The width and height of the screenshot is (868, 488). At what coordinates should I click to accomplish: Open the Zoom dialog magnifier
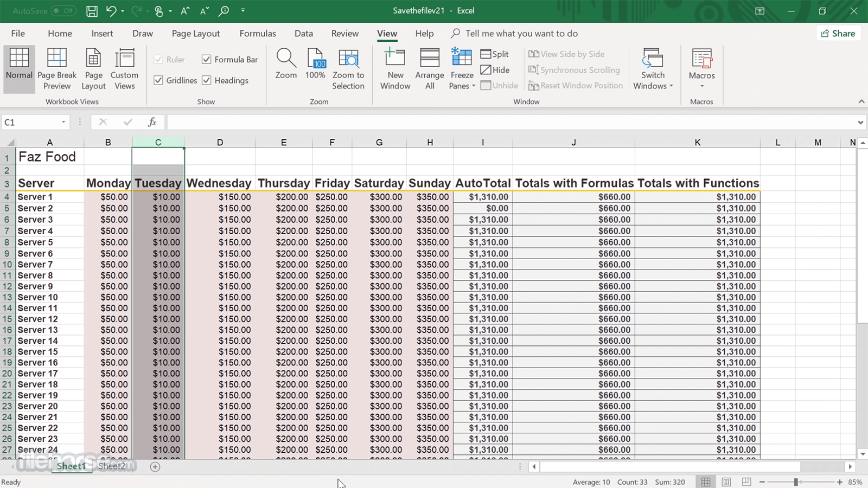tap(286, 64)
